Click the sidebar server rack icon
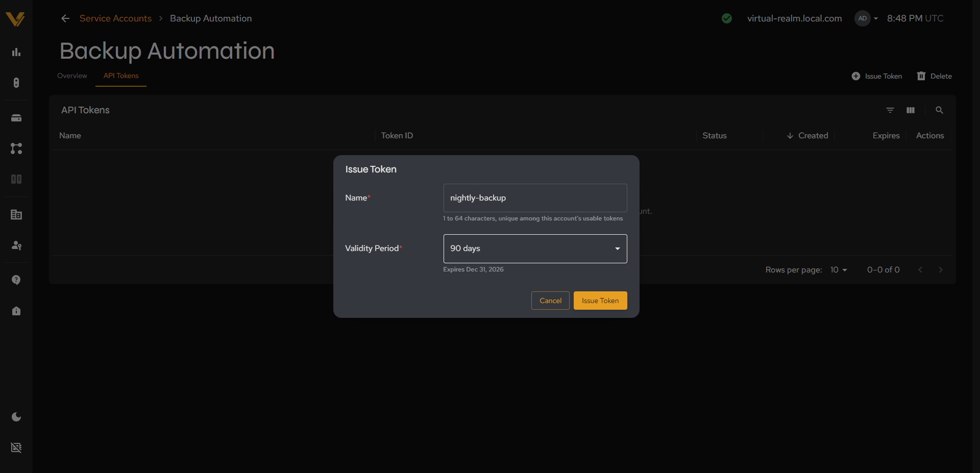The height and width of the screenshot is (473, 980). [x=16, y=83]
